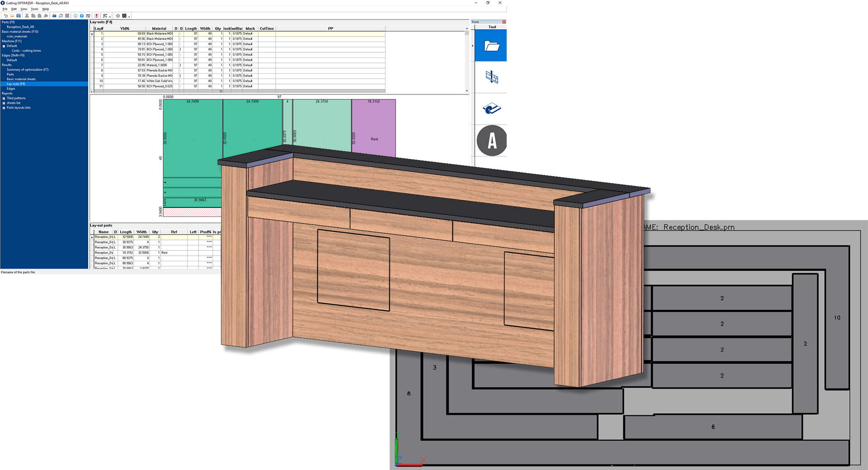The height and width of the screenshot is (470, 868).
Task: Click the purple Rest piece in layout
Action: [x=374, y=126]
